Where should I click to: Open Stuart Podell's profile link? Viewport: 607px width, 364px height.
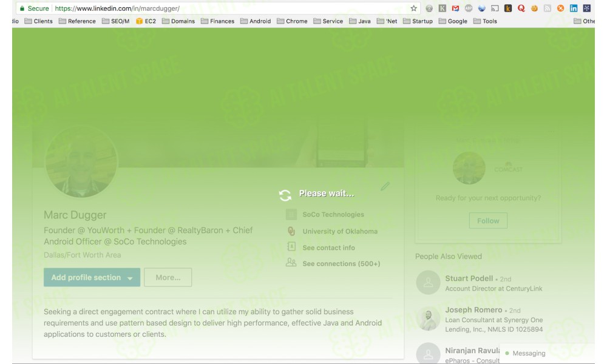coord(469,278)
